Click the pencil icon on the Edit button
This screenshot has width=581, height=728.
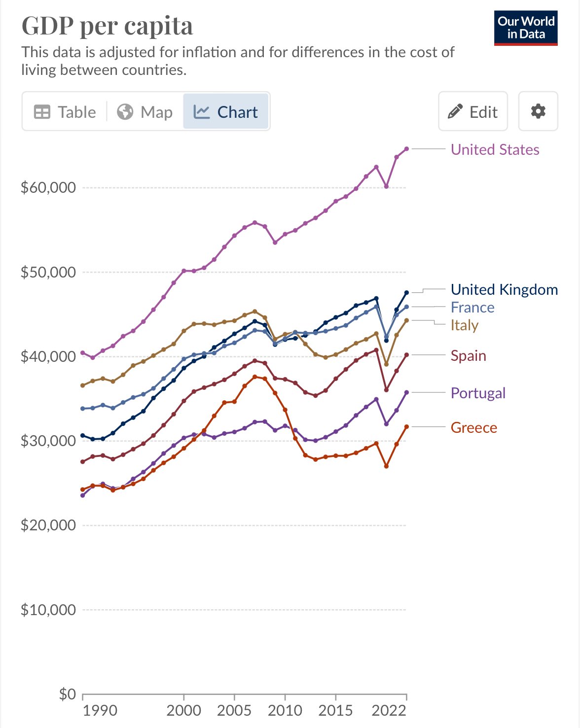(455, 112)
